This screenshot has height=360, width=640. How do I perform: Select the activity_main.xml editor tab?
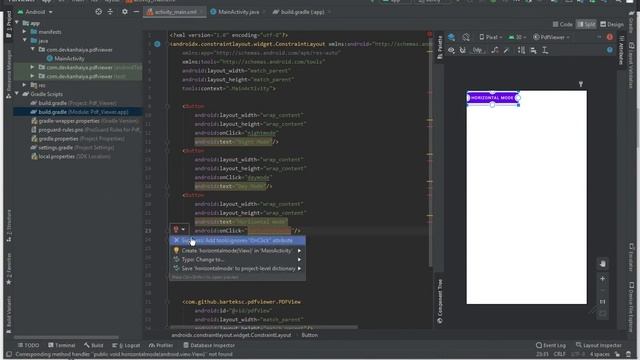tap(174, 12)
